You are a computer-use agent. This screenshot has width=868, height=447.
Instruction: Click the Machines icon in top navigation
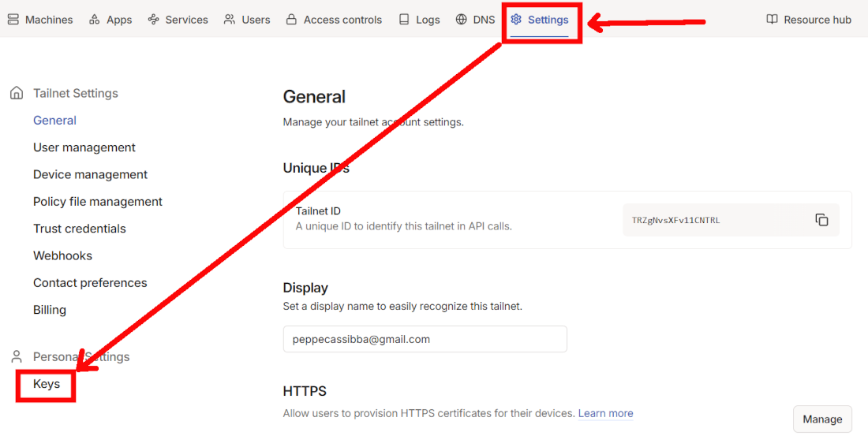coord(13,20)
